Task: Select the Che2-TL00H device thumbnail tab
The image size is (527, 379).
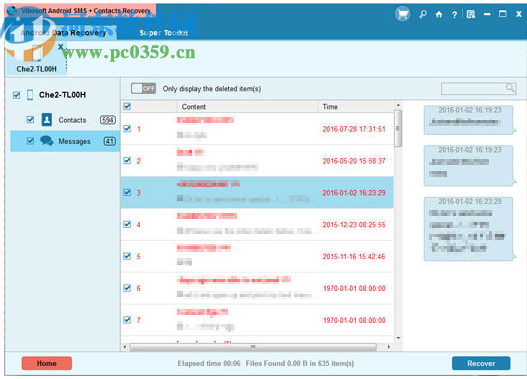Action: coord(36,58)
